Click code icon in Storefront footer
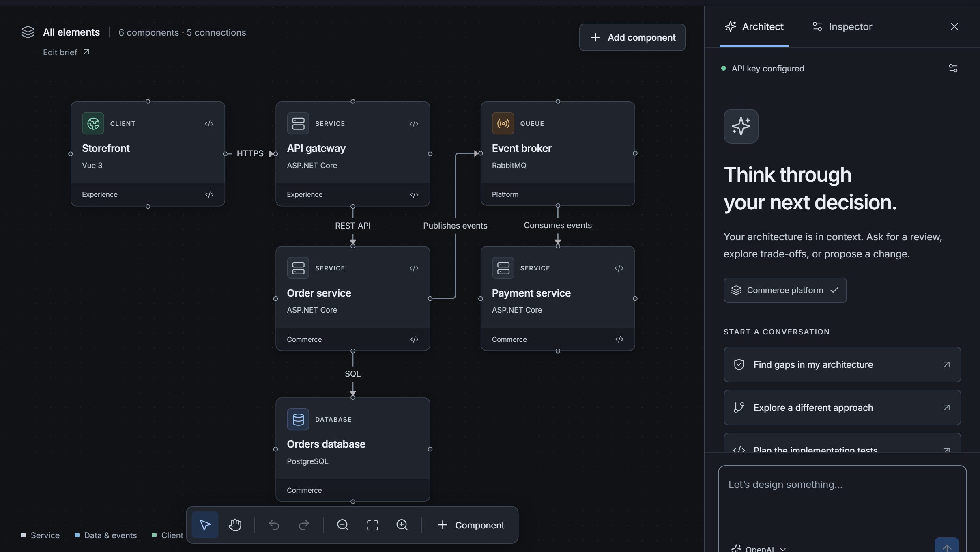 (x=209, y=194)
